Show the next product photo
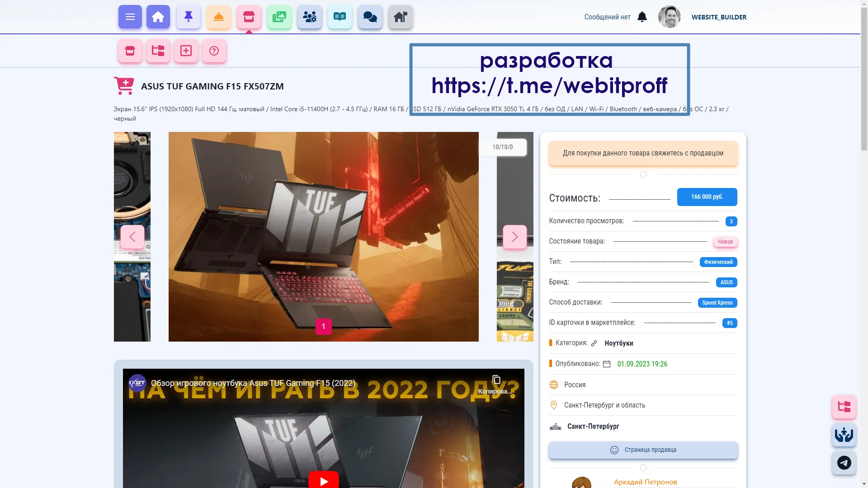 [x=514, y=237]
